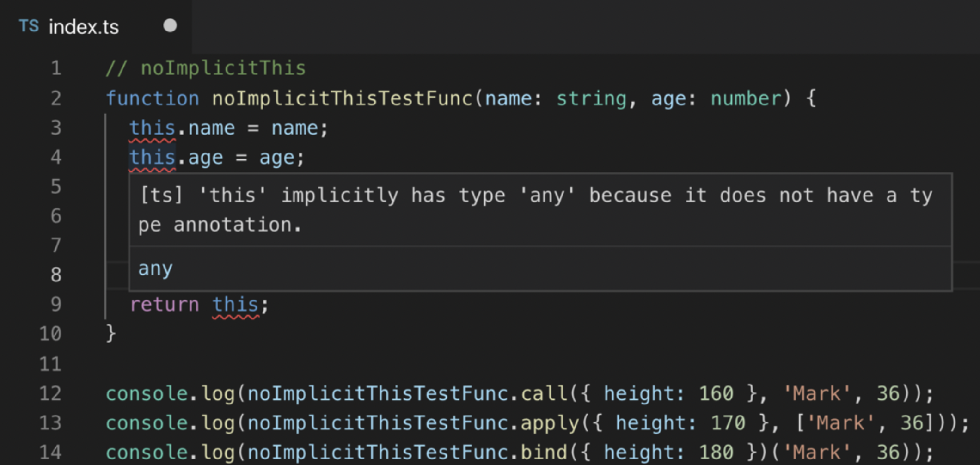The height and width of the screenshot is (465, 980).
Task: Click the '// noImplicitThis' comment
Action: coord(206,68)
